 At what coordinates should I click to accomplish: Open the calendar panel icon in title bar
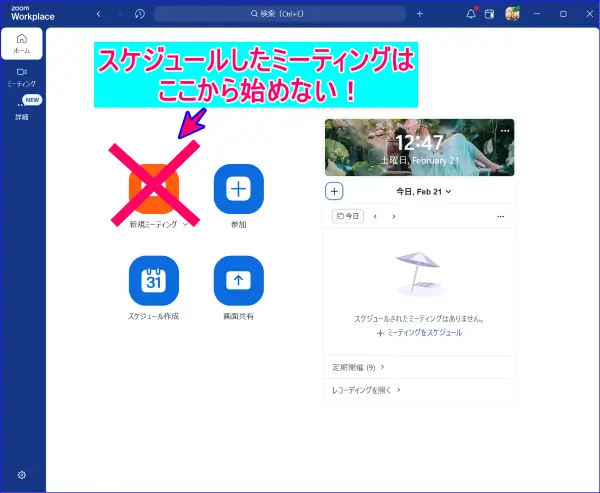[x=489, y=14]
